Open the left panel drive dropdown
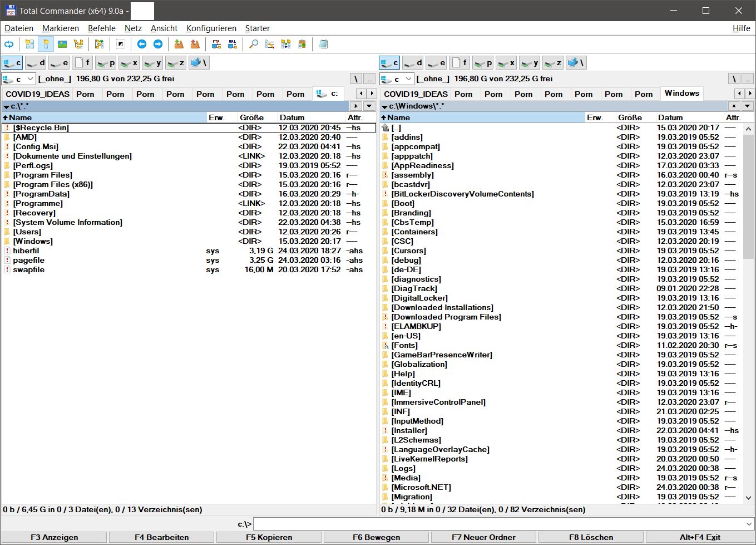Viewport: 756px width, 545px height. point(19,79)
